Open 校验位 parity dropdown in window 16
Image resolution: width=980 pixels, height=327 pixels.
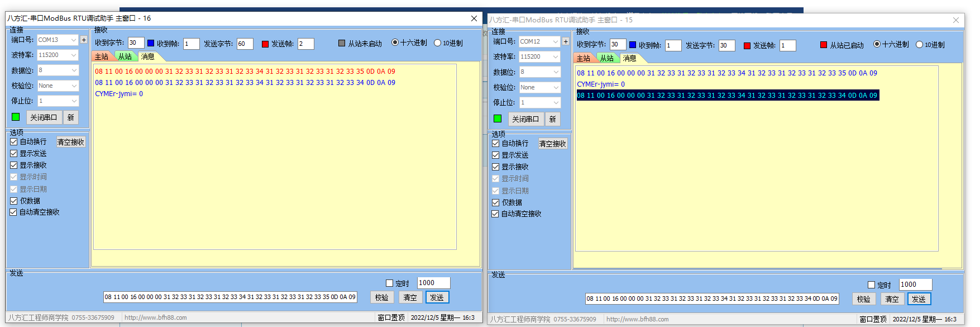(73, 86)
